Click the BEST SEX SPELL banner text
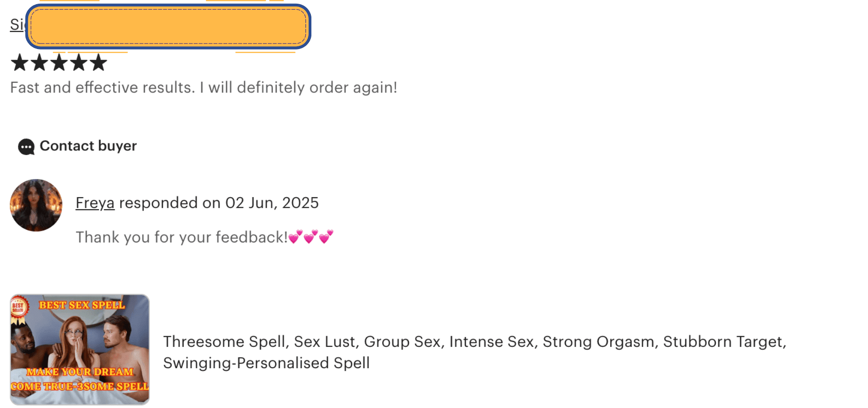868x408 pixels. (x=82, y=305)
